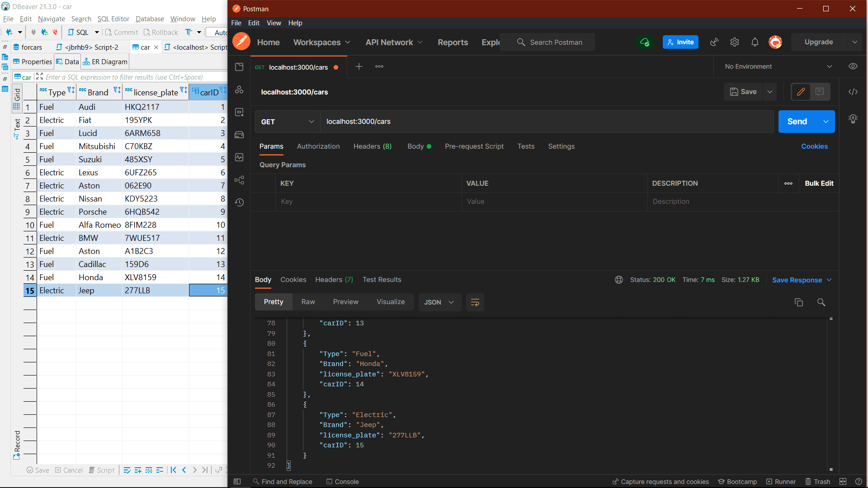868x488 pixels.
Task: Click network globe icon near status
Action: (619, 280)
